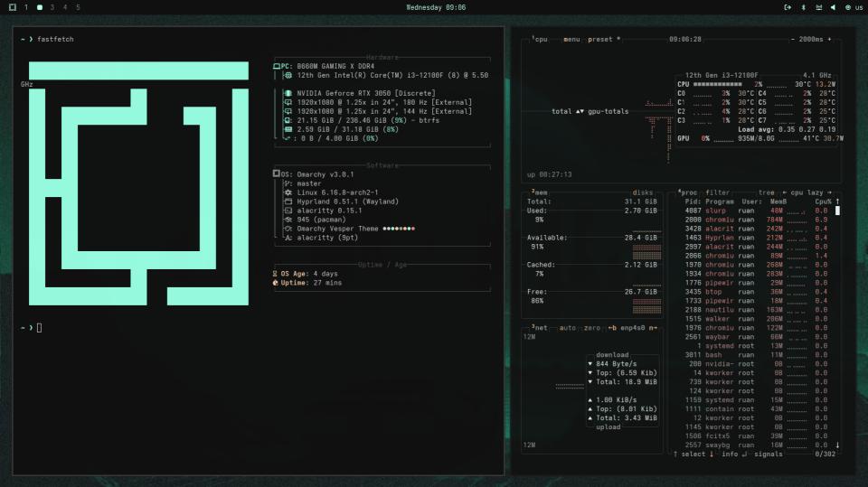Click monitor icon for 144 Hz display
Image resolution: width=868 pixels, height=487 pixels.
click(288, 111)
